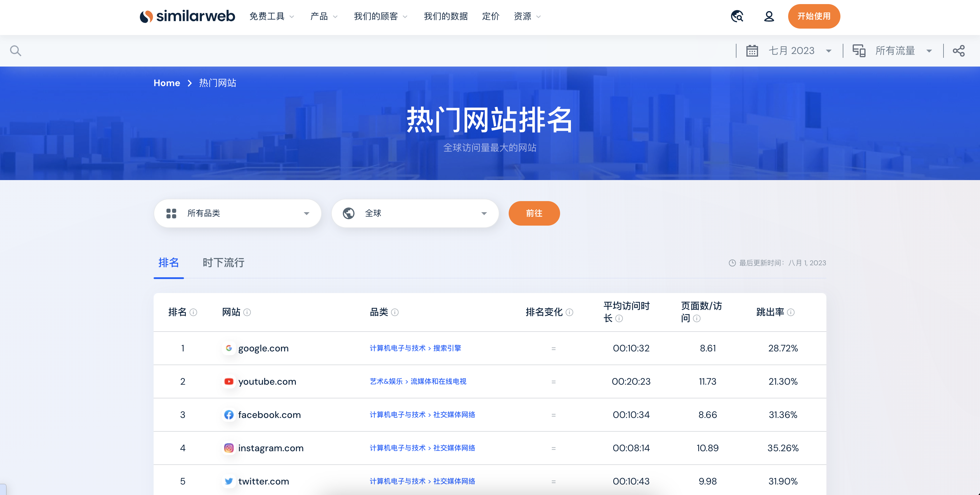980x495 pixels.
Task: Expand the 产品 menu
Action: (324, 16)
